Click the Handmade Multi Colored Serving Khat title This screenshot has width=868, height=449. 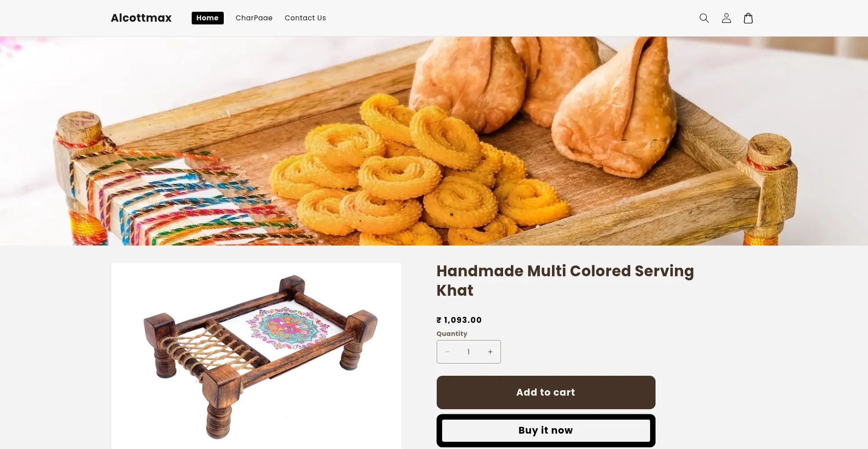(565, 280)
